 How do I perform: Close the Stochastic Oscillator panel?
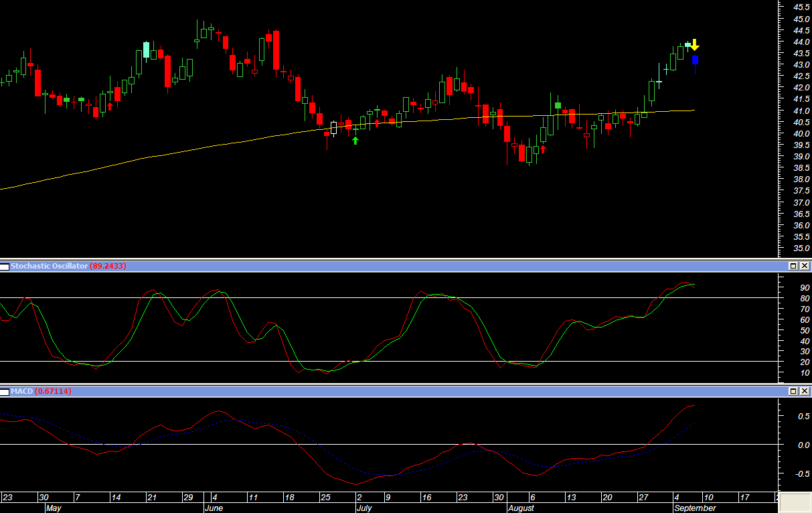point(805,266)
